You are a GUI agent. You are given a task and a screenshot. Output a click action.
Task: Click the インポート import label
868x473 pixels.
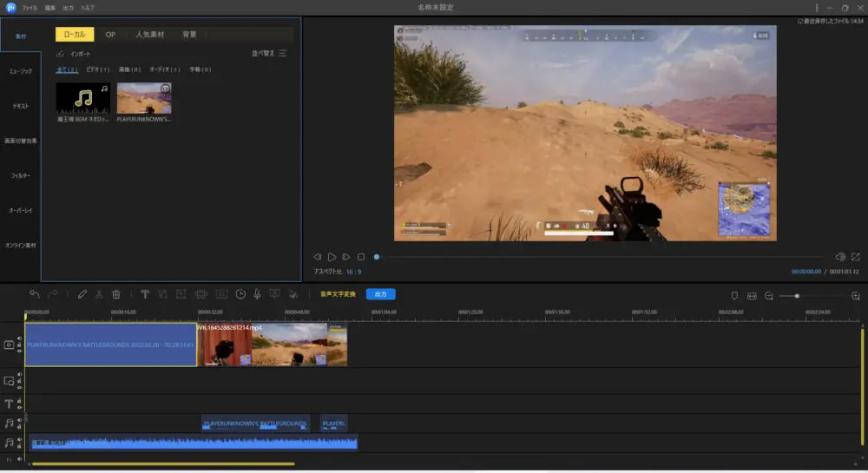pos(80,54)
